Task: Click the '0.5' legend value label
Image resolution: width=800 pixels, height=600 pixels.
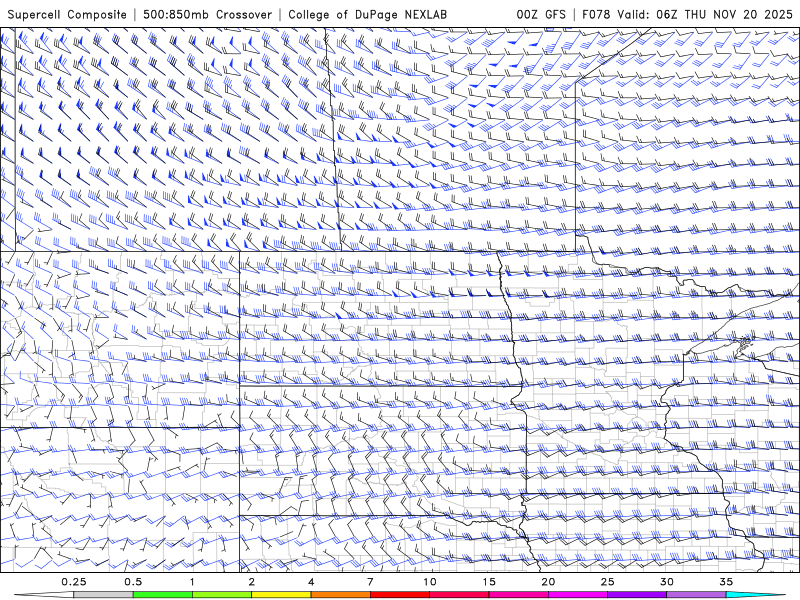Action: point(133,582)
